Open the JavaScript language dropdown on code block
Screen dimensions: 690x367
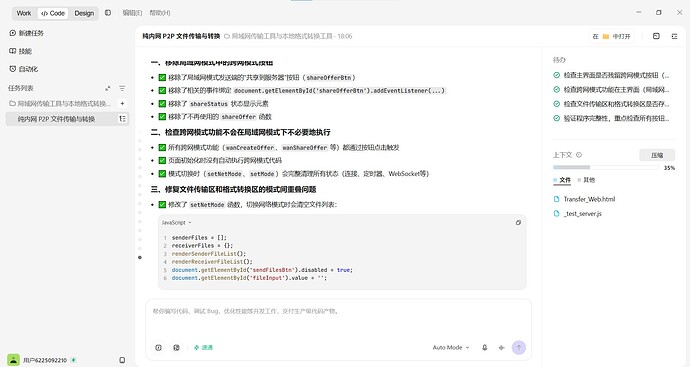pyautogui.click(x=176, y=223)
